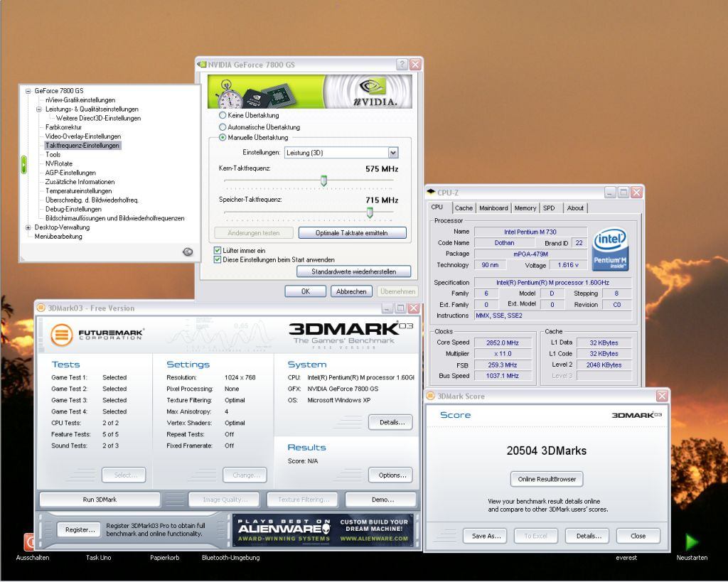Click Run 3DMark button

(100, 500)
